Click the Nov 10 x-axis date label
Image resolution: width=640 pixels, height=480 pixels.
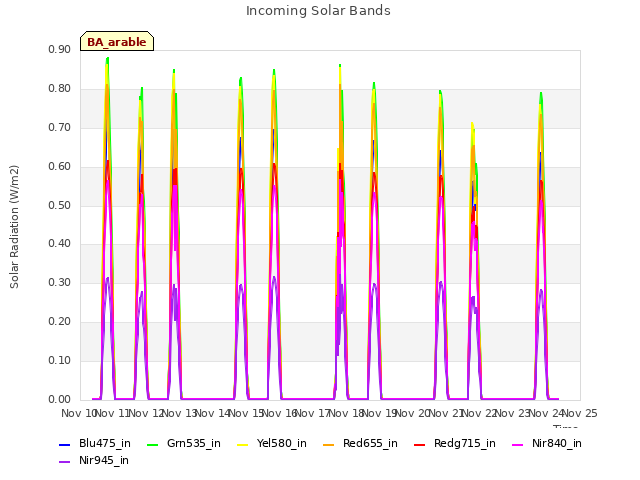(x=78, y=413)
